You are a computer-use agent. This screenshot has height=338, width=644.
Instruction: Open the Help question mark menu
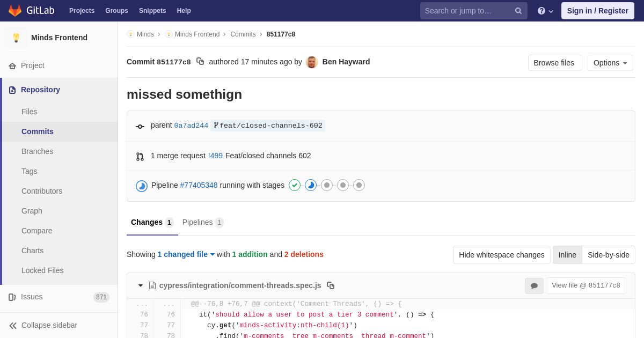[x=545, y=11]
